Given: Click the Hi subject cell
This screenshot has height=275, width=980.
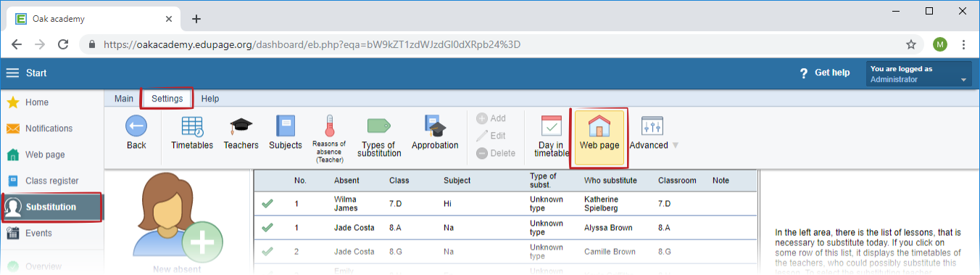Looking at the screenshot, I should tap(447, 205).
